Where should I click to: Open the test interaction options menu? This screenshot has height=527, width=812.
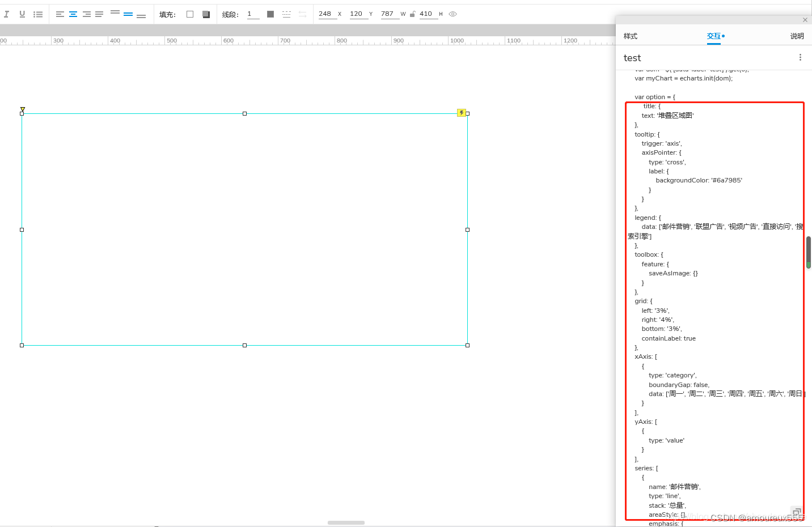(800, 57)
